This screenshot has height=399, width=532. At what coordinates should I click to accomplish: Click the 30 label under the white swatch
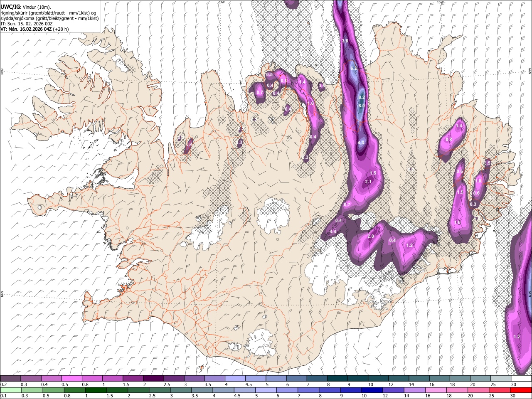click(x=514, y=384)
